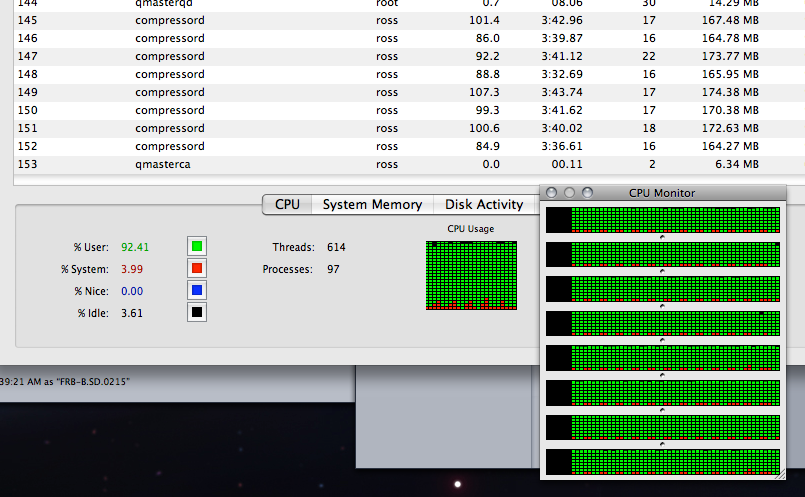Click the 92.2 CPU percentage cell
Image resolution: width=805 pixels, height=497 pixels.
488,56
